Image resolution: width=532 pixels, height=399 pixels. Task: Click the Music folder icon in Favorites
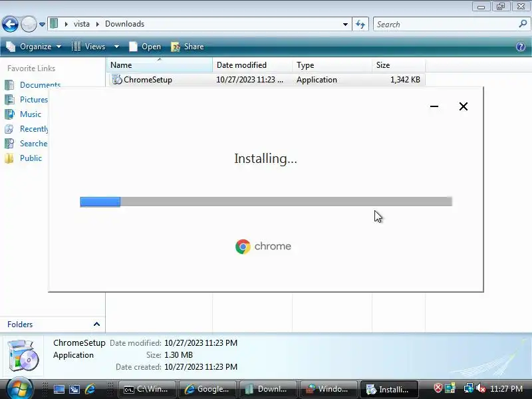[9, 114]
